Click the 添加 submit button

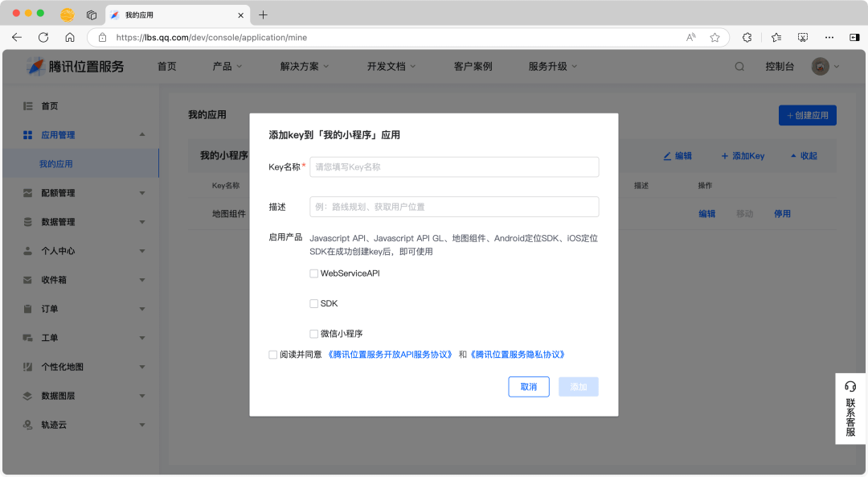coord(579,387)
